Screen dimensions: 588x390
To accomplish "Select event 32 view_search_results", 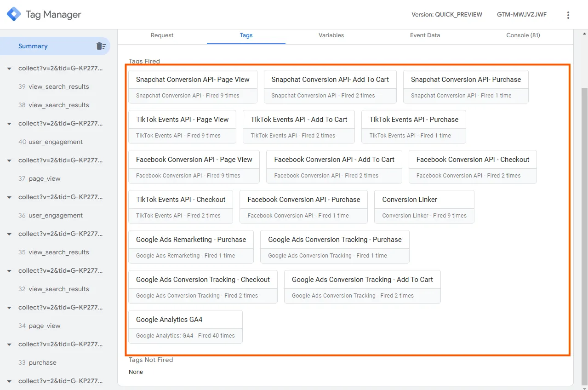I will pos(54,289).
